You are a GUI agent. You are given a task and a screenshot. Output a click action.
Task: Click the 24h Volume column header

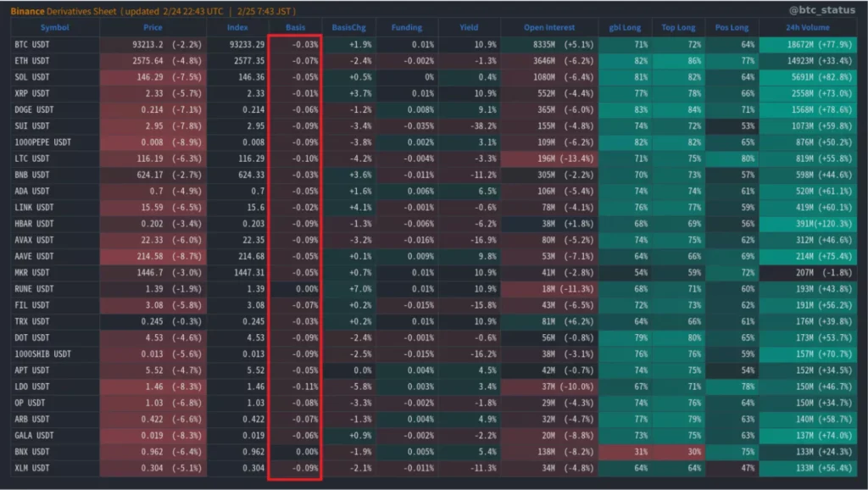point(808,27)
